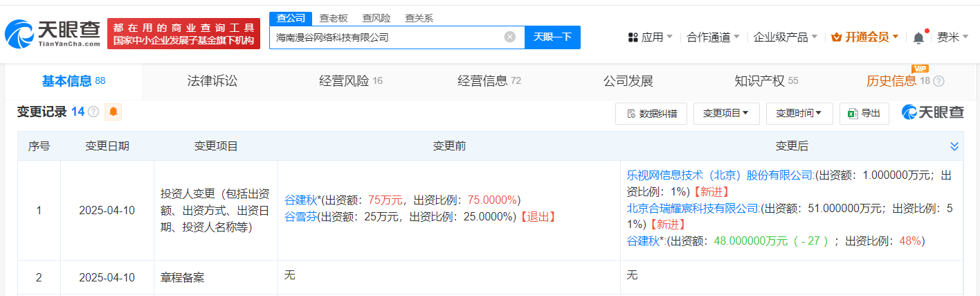The height and width of the screenshot is (296, 980).
Task: Click the 变更前 column header
Action: [449, 146]
